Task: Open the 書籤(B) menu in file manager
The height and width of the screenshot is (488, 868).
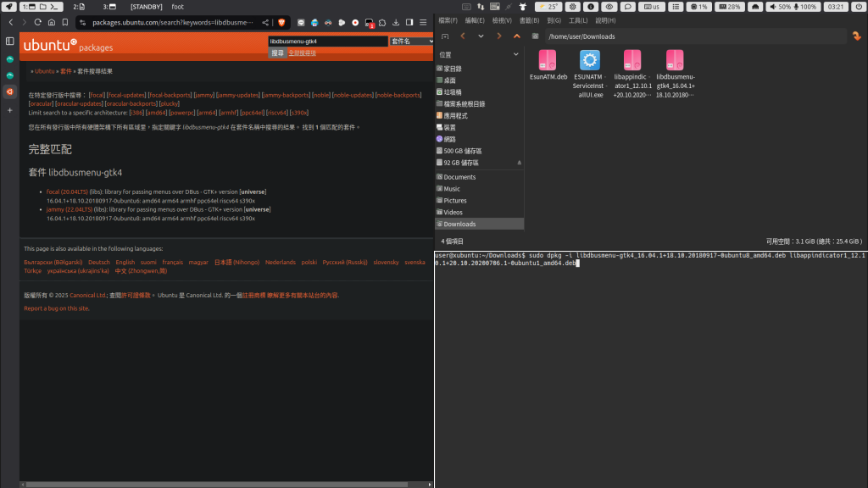Action: click(529, 20)
